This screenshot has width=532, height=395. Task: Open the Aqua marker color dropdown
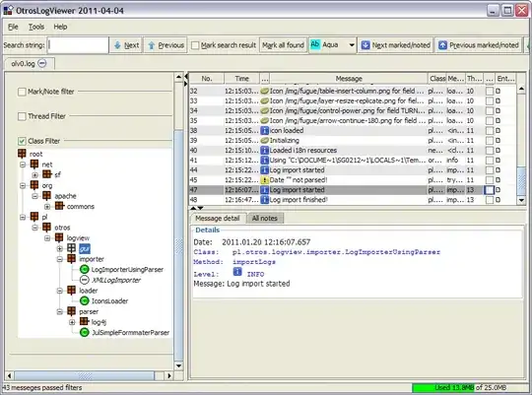coord(352,45)
